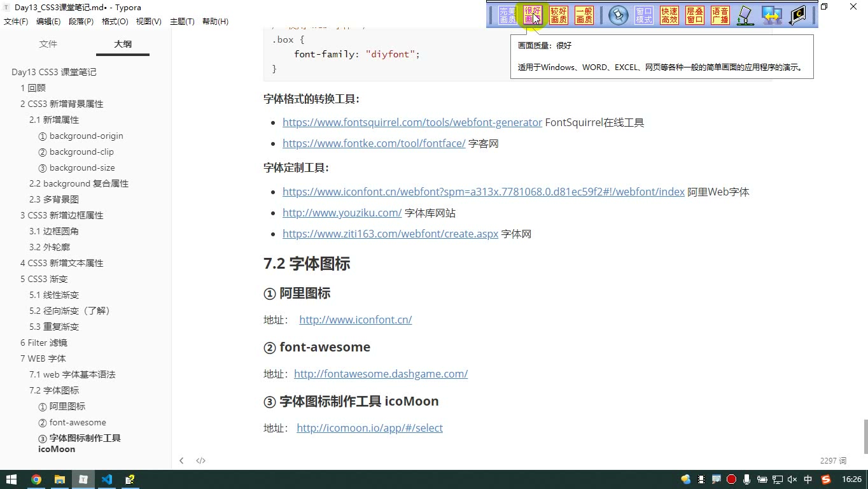The height and width of the screenshot is (489, 868).
Task: Select outline item 3.1 边框圆角
Action: point(54,231)
